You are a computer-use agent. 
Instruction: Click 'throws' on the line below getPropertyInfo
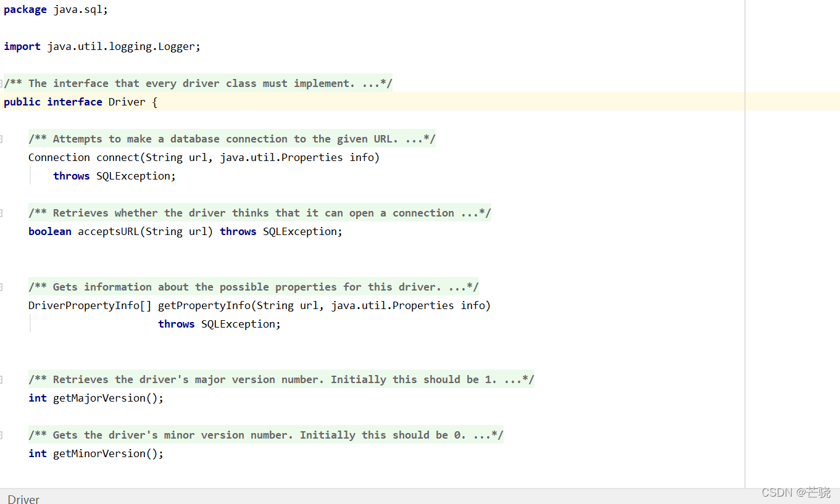(x=177, y=324)
